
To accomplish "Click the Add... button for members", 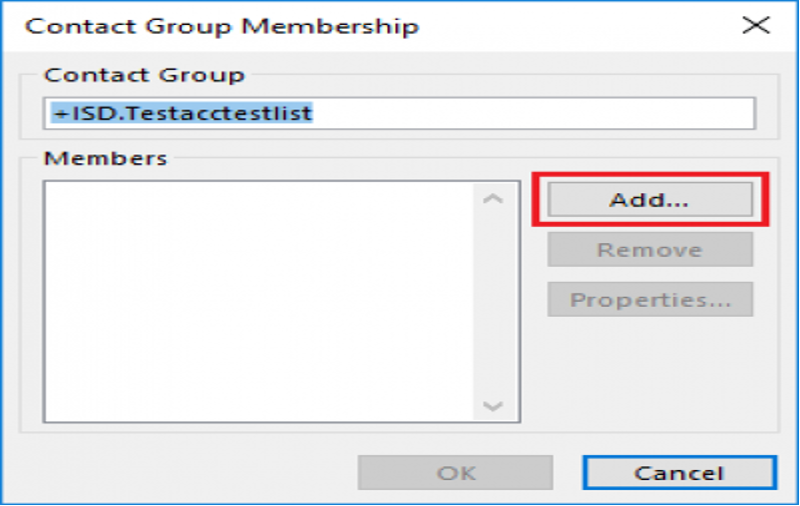I will [650, 199].
